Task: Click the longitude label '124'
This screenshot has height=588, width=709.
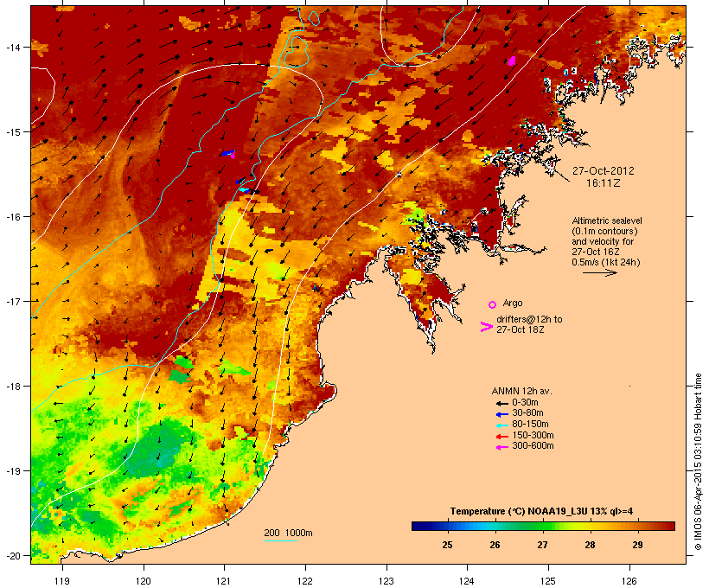Action: (x=467, y=581)
